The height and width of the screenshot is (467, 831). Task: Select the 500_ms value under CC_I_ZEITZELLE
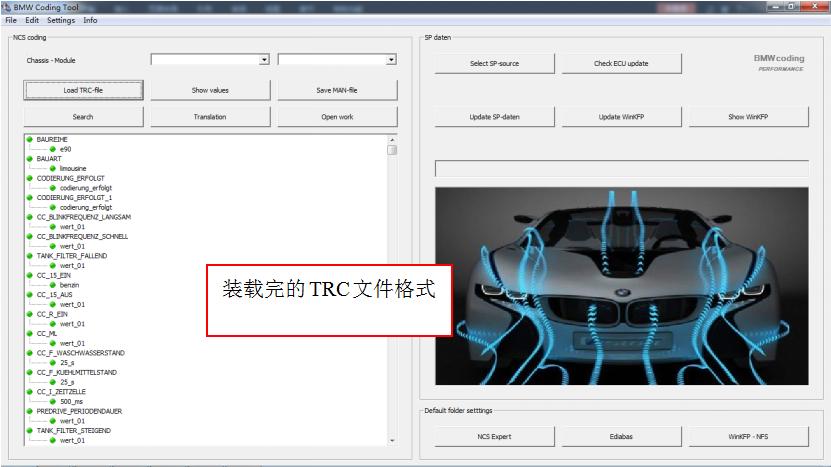pos(71,402)
